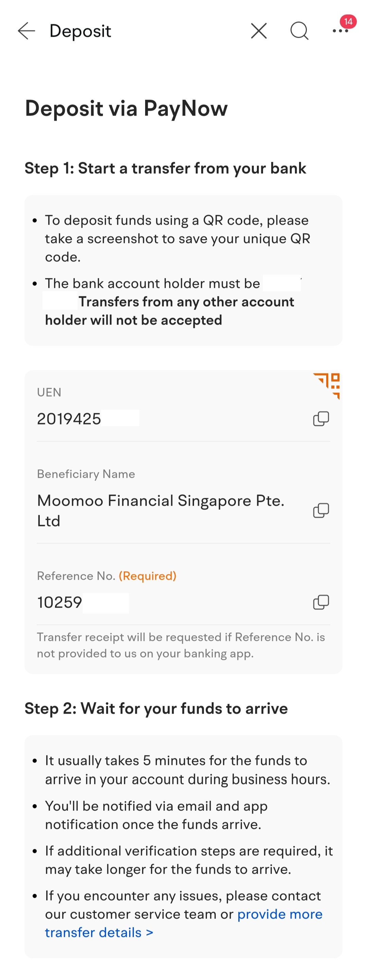Viewport: 367px width, 980px height.
Task: Tap Step 2 wait for funds heading
Action: tap(156, 708)
